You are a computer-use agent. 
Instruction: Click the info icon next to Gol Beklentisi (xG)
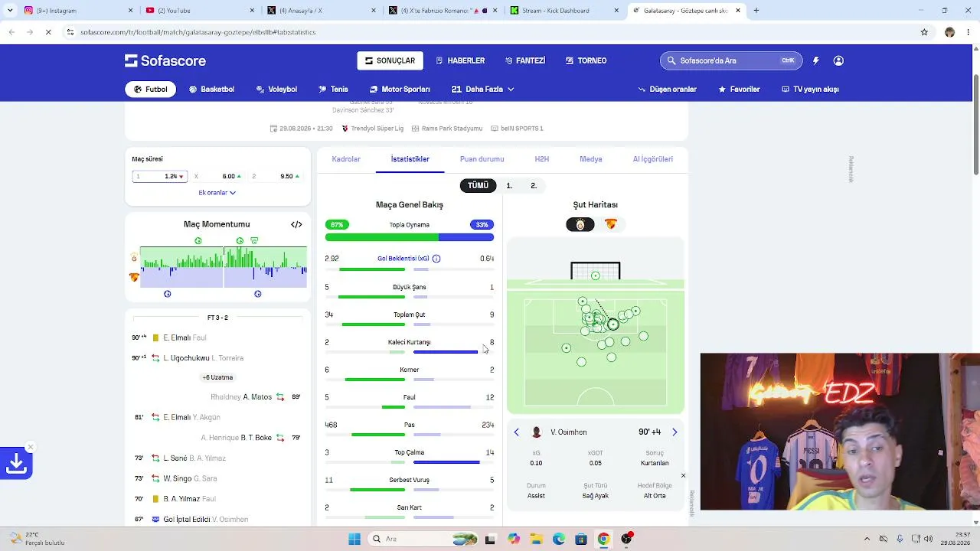(436, 259)
